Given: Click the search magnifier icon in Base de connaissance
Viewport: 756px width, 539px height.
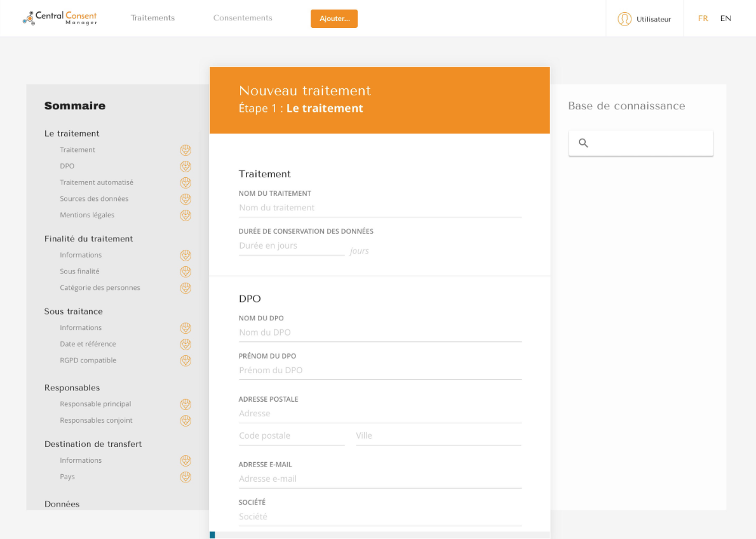Looking at the screenshot, I should tap(583, 143).
